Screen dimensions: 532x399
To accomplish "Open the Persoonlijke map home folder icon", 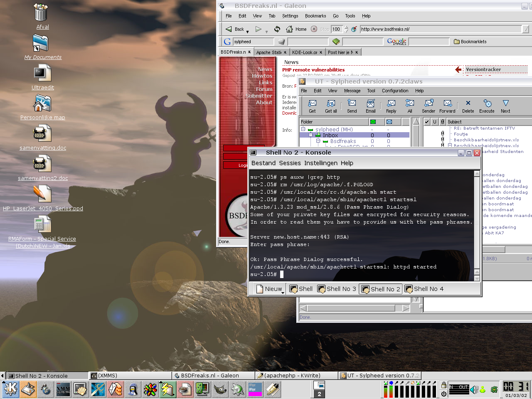I will pyautogui.click(x=42, y=103).
